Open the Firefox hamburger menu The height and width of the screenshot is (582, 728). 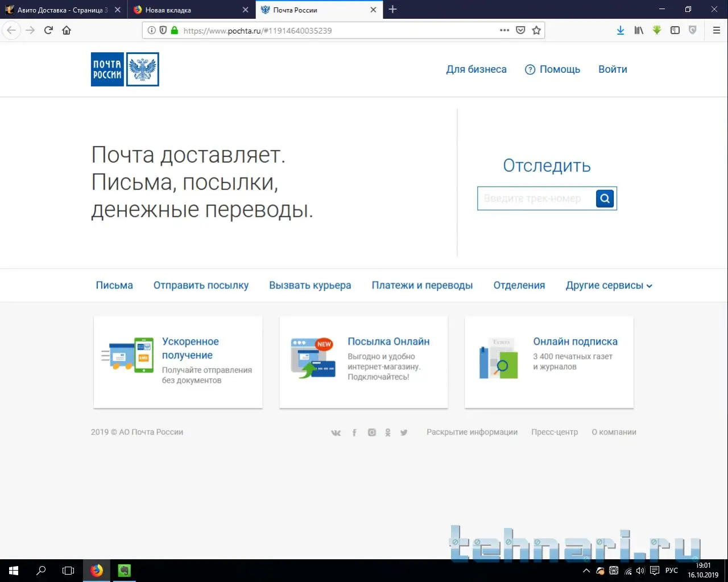click(x=717, y=31)
